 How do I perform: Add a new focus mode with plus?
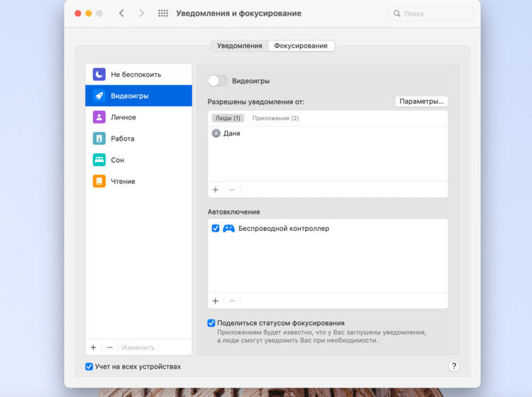93,347
